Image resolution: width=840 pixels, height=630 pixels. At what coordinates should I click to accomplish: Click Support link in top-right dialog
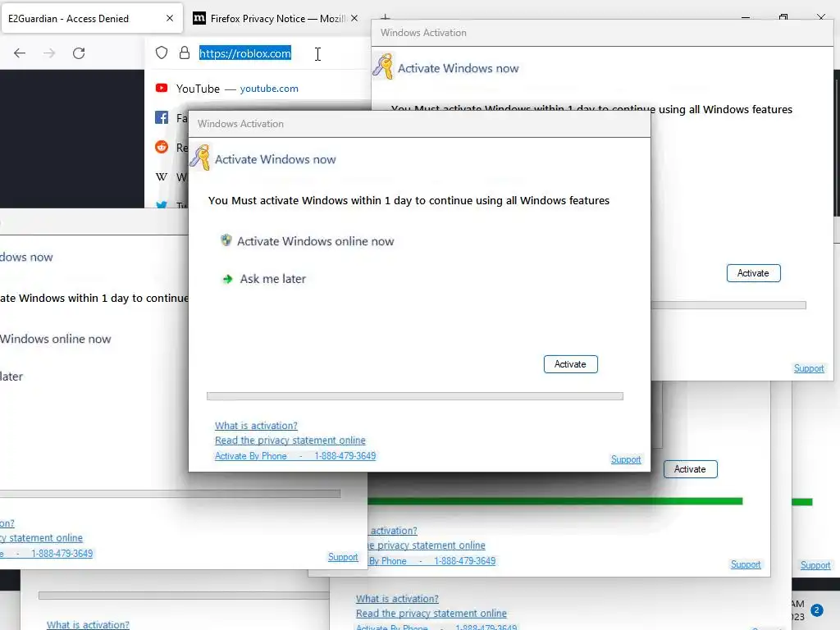809,368
